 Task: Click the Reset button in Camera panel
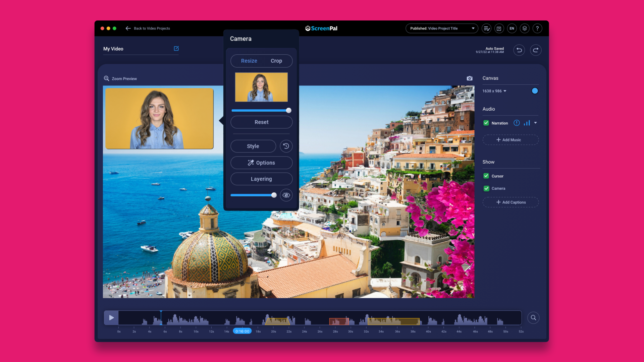point(261,122)
